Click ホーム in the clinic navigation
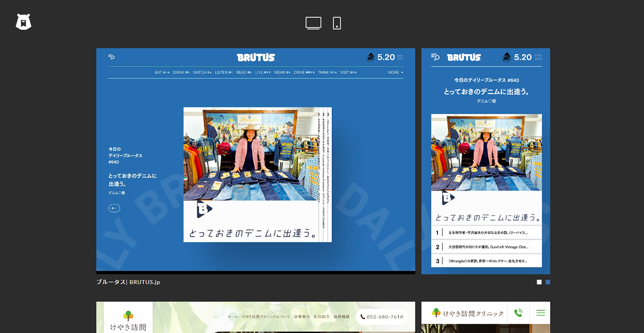The width and height of the screenshot is (644, 333). point(233,317)
